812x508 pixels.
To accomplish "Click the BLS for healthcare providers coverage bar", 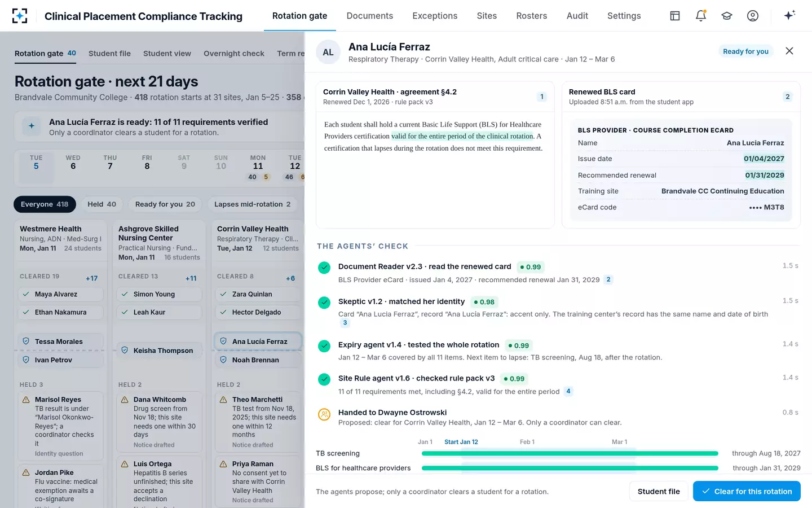I will point(570,468).
